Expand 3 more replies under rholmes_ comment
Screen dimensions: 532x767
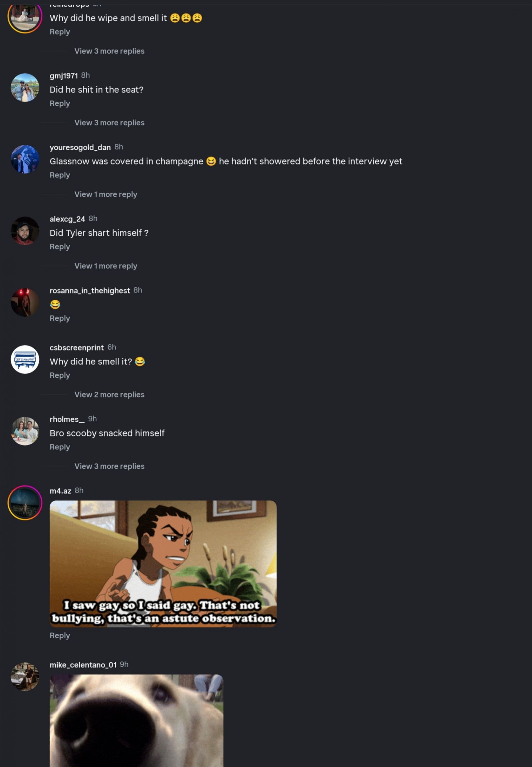(109, 466)
